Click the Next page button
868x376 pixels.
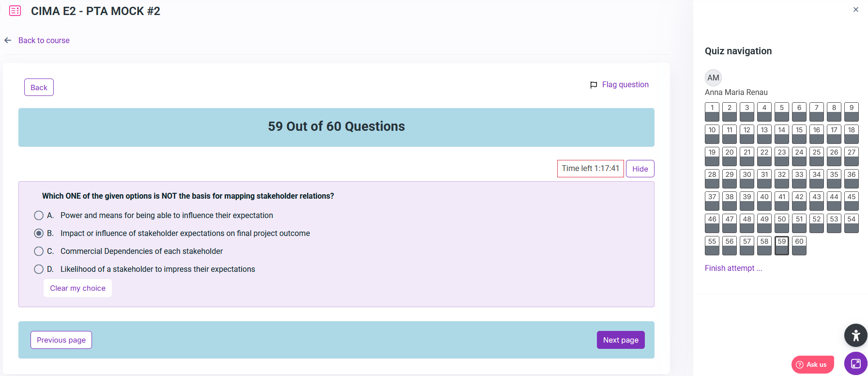click(x=620, y=340)
